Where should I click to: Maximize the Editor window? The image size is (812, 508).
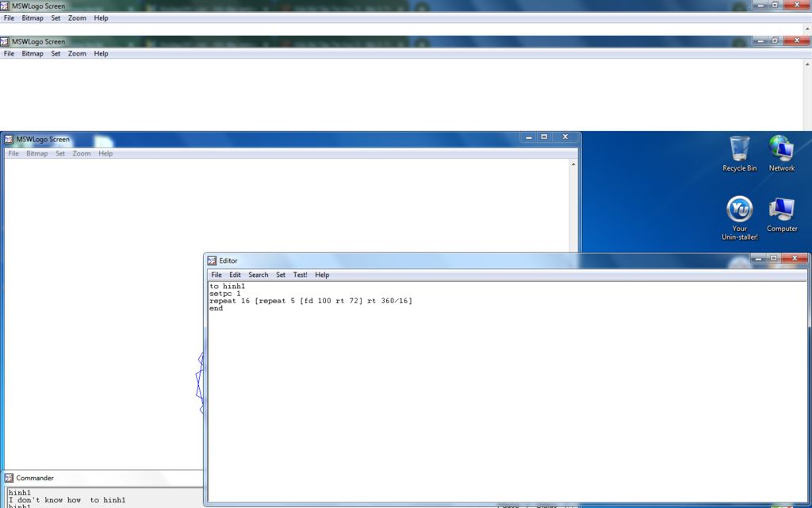774,258
